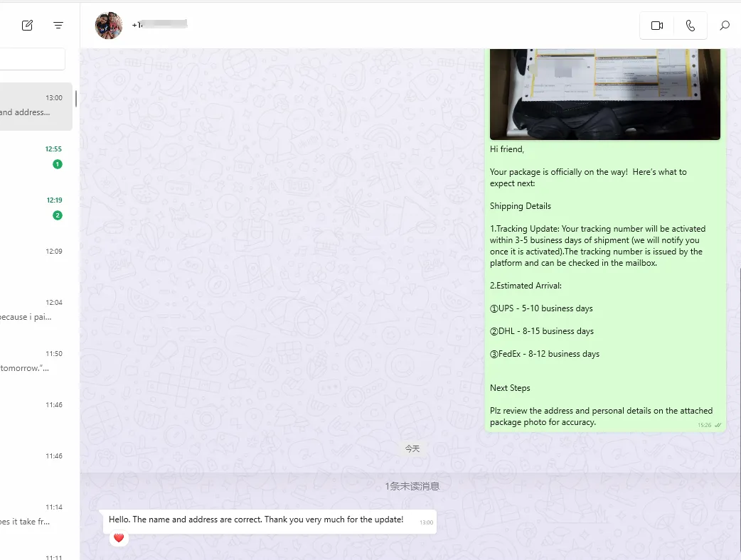Click the '①UPS - 5-10 business days' line
Viewport: 741px width, 560px height.
coord(541,308)
